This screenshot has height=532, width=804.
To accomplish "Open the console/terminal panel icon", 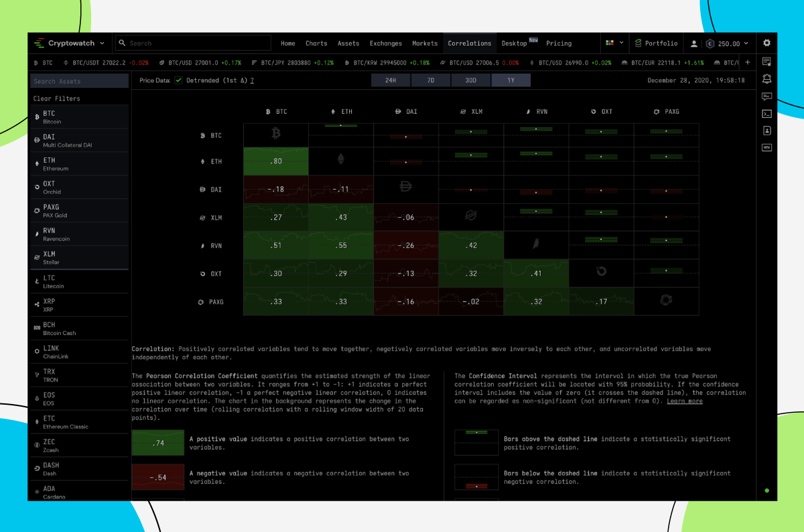I will 766,113.
